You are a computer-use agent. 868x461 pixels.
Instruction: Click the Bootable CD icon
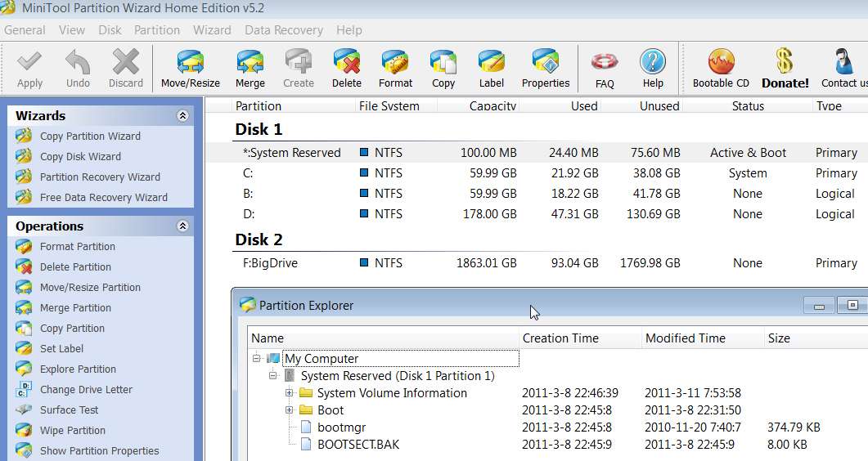(721, 61)
